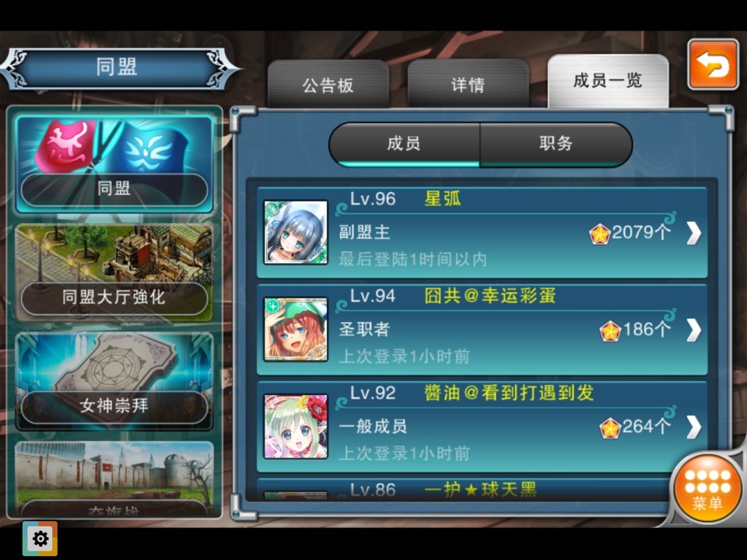747x560 pixels.
Task: Open 同盟大厅強化 from the sidebar
Action: pyautogui.click(x=114, y=273)
